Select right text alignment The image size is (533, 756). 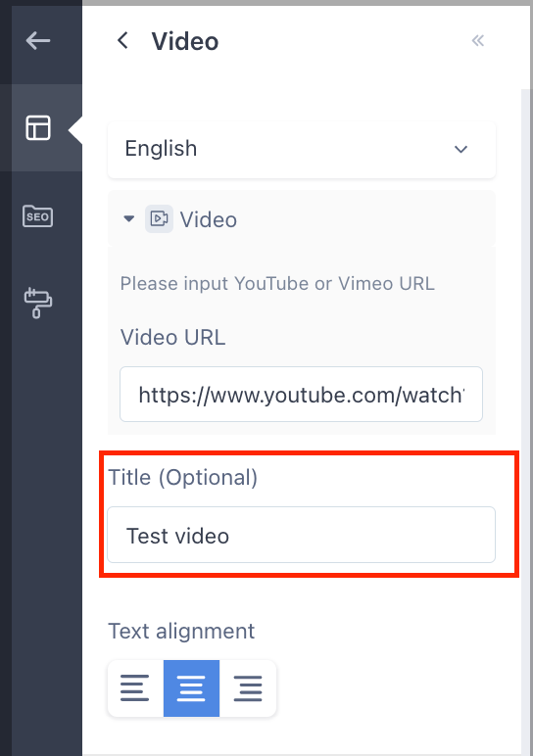coord(248,688)
